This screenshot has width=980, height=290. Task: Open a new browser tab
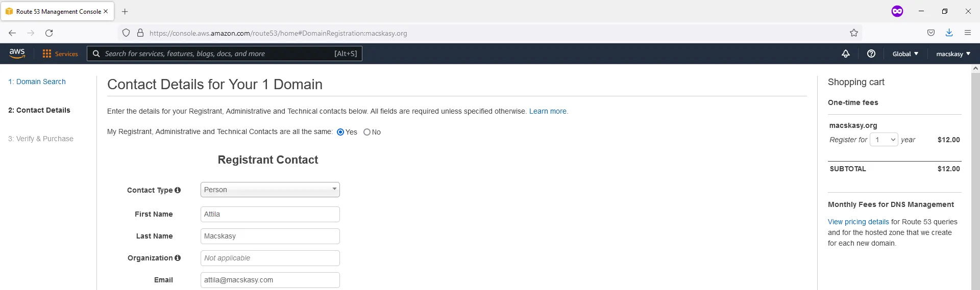125,11
